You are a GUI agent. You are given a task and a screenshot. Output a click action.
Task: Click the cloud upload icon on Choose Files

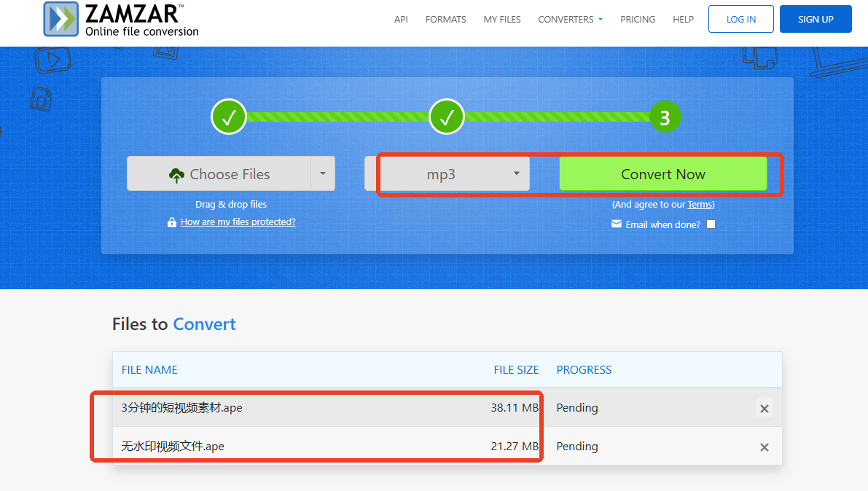pos(176,175)
